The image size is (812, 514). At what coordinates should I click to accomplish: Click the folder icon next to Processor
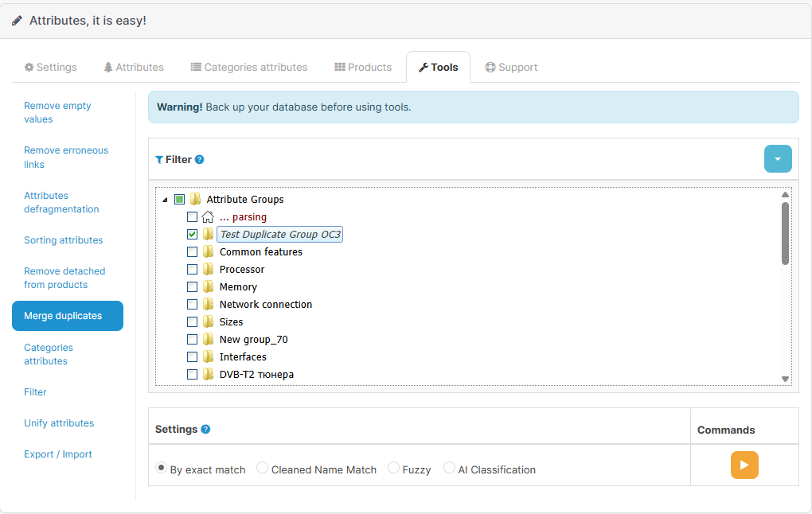(206, 269)
